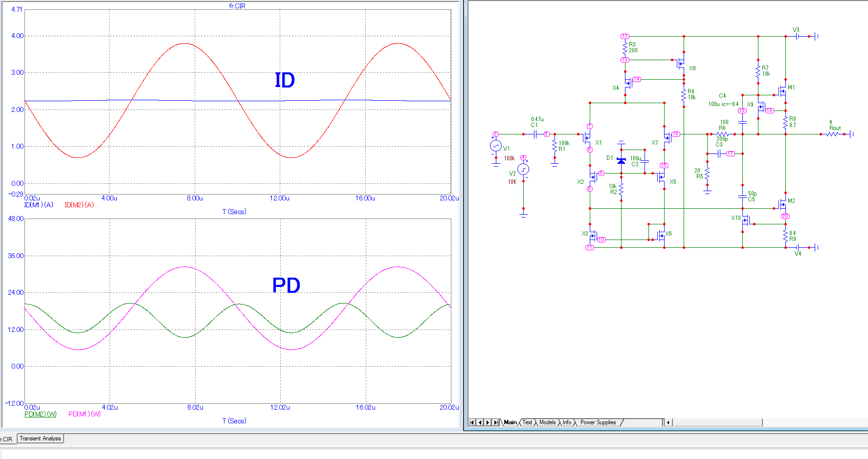Select the ID(M2)(A) red trace label
Image resolution: width=868 pixels, height=459 pixels.
[79, 205]
